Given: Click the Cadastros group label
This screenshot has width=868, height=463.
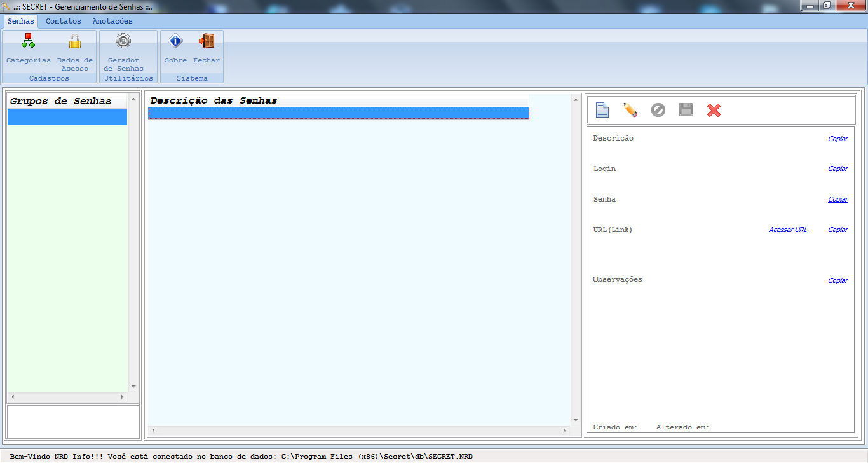Looking at the screenshot, I should click(49, 78).
